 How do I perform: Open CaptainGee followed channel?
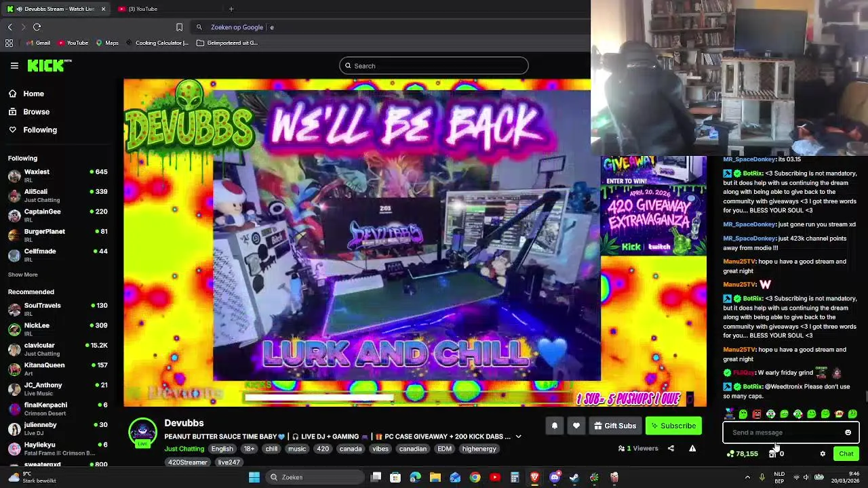click(58, 215)
